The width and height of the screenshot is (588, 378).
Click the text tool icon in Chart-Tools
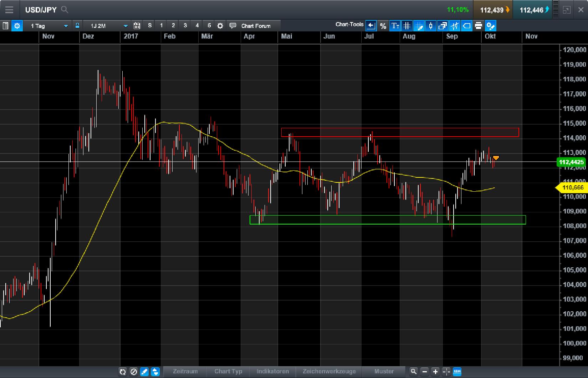pyautogui.click(x=395, y=26)
